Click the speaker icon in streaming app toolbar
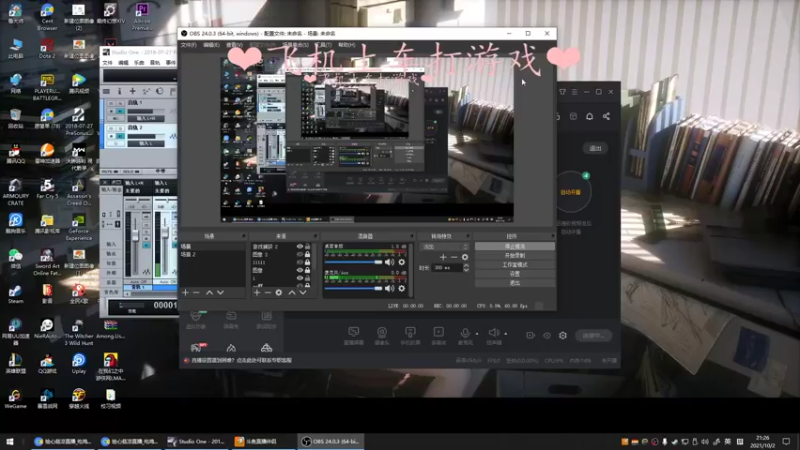Screen dimensions: 800x450 click(x=493, y=333)
